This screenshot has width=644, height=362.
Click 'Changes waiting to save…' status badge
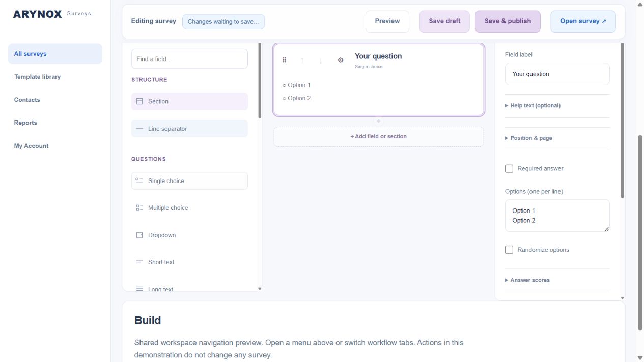click(223, 22)
